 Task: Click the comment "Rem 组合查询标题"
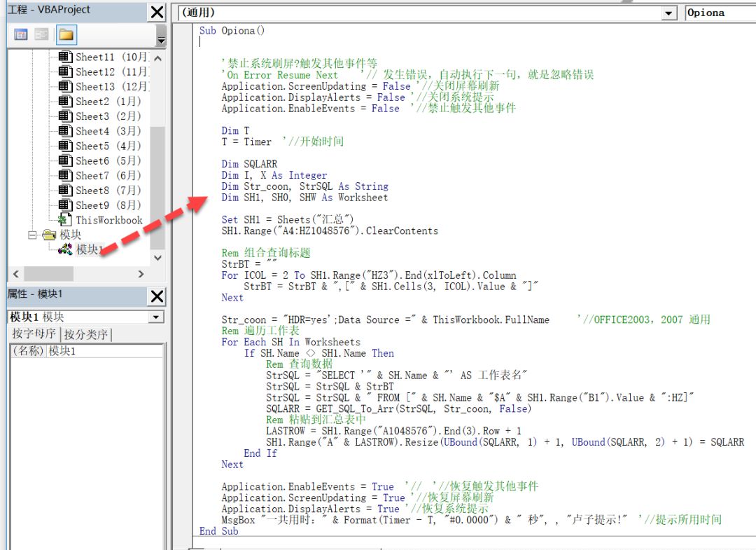[266, 253]
